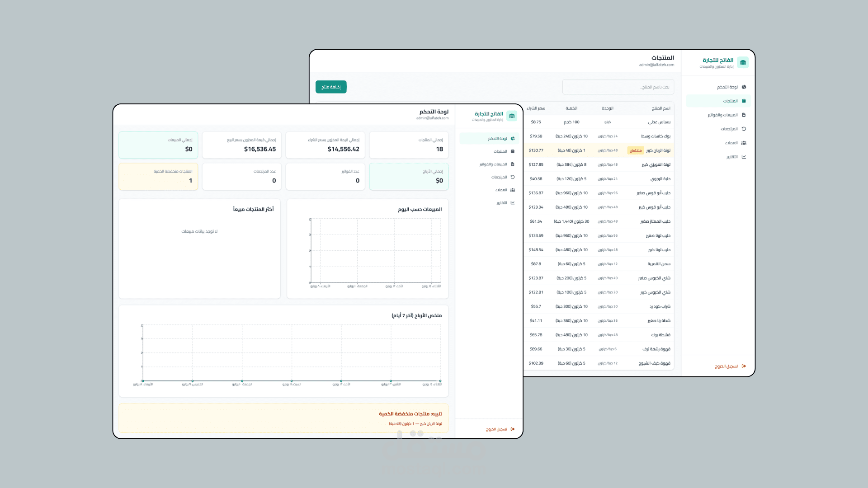
Task: Open the إجمالي المنتجات card showing 18
Action: tap(409, 145)
